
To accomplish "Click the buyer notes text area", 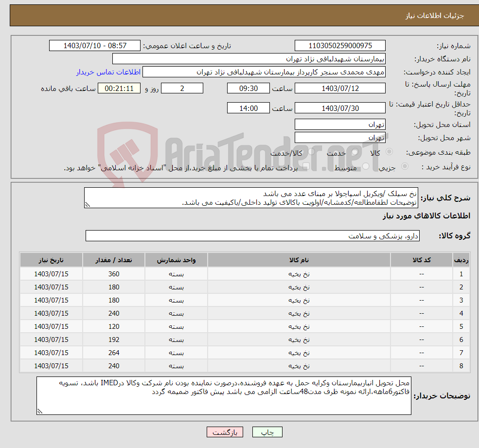I will [x=224, y=396].
